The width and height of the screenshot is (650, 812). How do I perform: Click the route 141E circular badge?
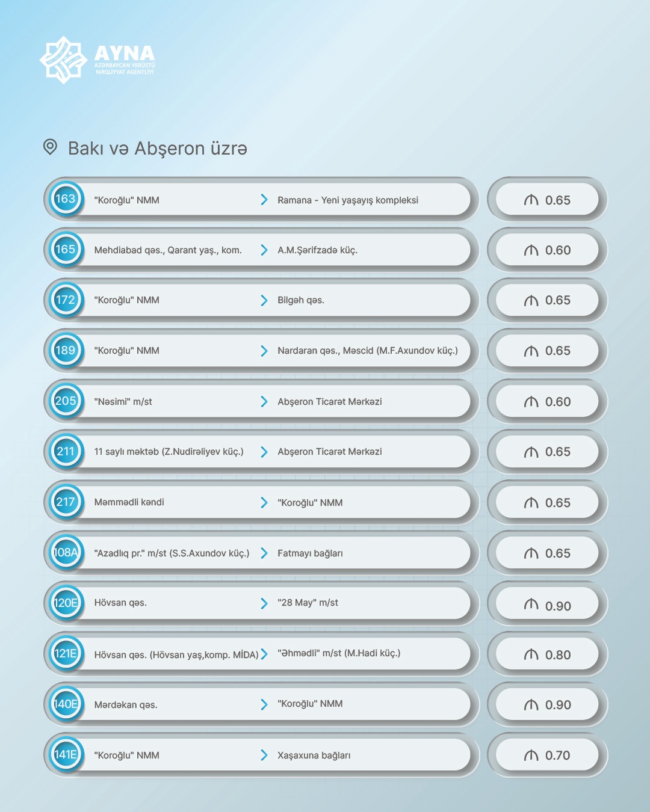tap(66, 755)
